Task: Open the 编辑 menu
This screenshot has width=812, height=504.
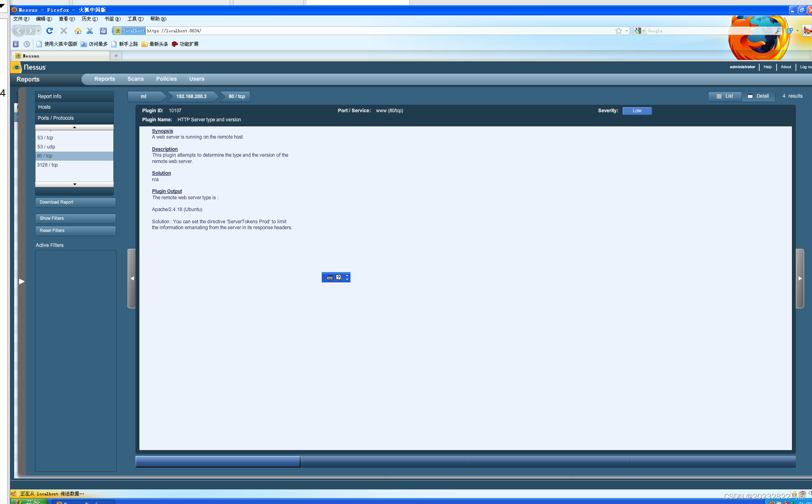Action: (44, 19)
